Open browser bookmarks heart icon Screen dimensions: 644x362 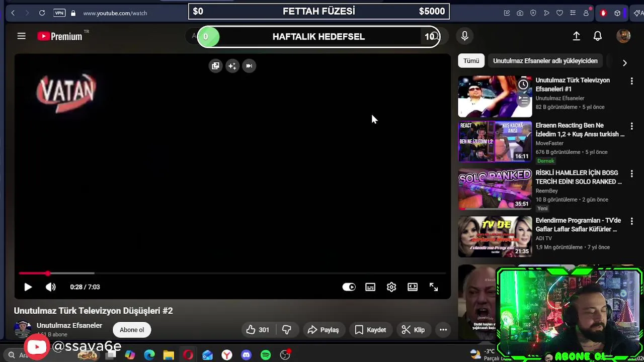559,13
